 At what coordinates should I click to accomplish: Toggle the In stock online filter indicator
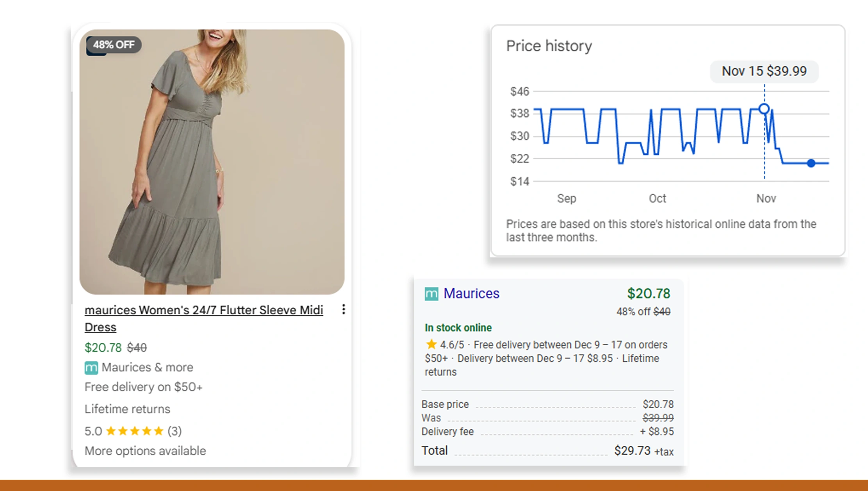tap(458, 327)
